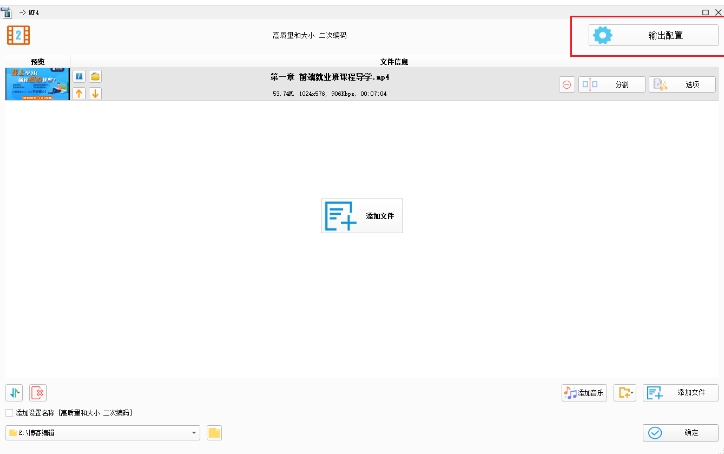Click the 预览 column header

(37, 61)
